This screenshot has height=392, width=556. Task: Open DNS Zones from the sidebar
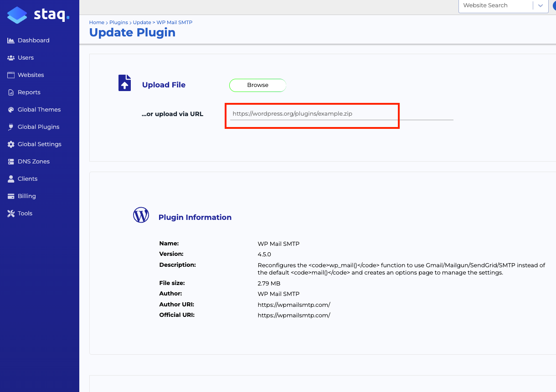point(10,161)
